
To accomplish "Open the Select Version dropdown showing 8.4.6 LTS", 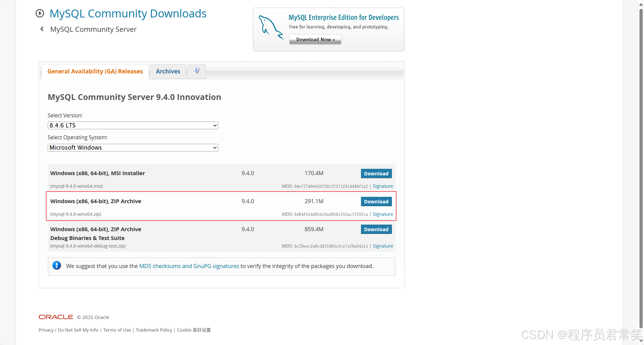I will click(x=133, y=125).
